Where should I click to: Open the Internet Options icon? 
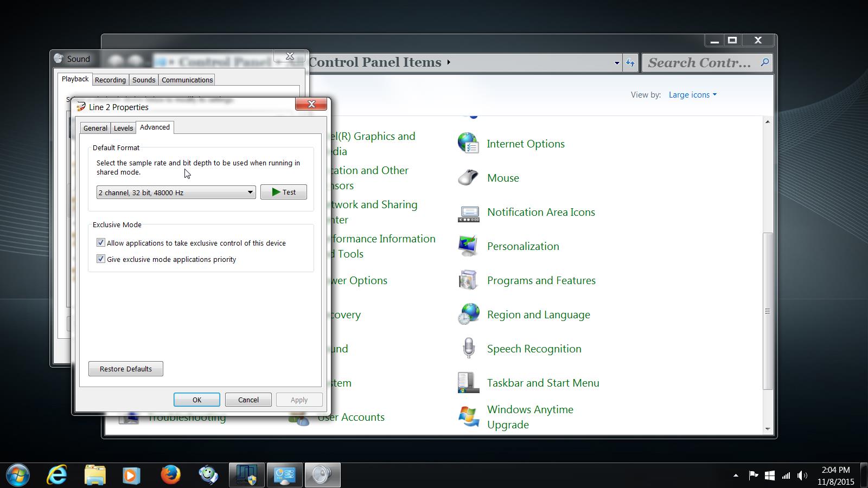(x=468, y=144)
